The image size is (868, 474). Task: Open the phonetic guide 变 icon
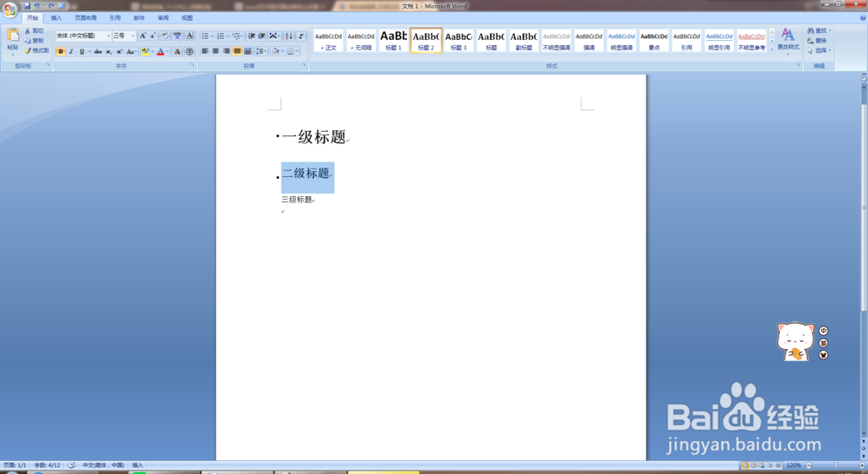coord(177,36)
